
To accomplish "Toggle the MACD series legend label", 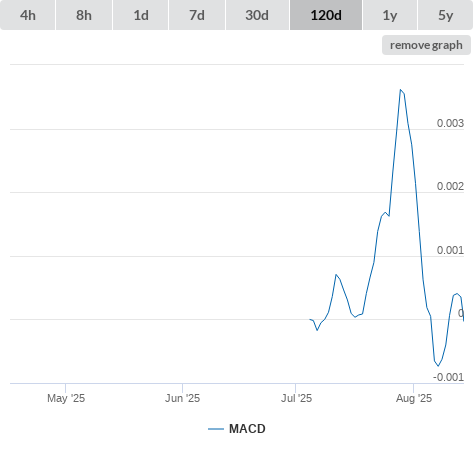I will tap(247, 429).
